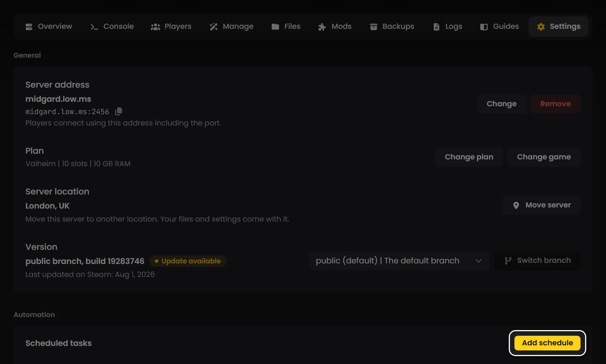Image resolution: width=606 pixels, height=364 pixels.
Task: Switch to the Console tab
Action: (x=112, y=27)
